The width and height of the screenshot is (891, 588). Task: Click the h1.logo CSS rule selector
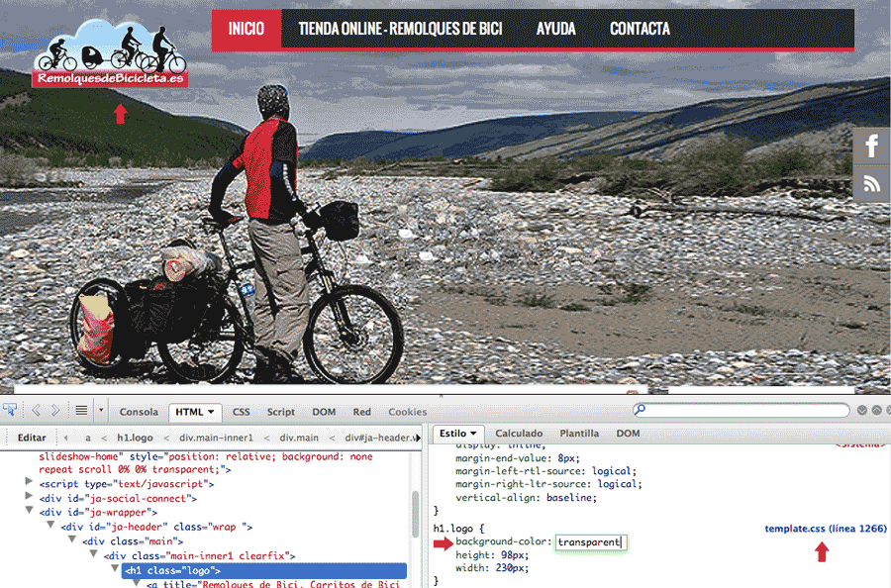click(453, 529)
